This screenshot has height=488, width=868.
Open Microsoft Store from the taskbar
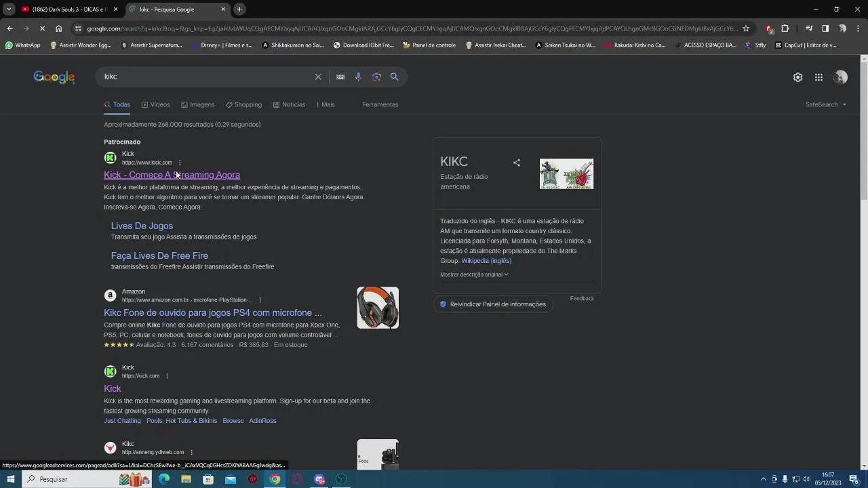(208, 479)
